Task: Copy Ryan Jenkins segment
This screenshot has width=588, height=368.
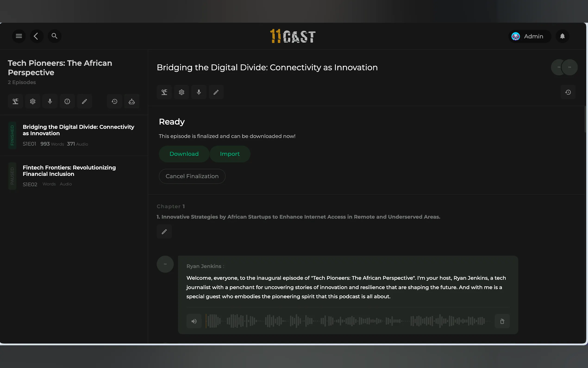Action: pos(502,321)
